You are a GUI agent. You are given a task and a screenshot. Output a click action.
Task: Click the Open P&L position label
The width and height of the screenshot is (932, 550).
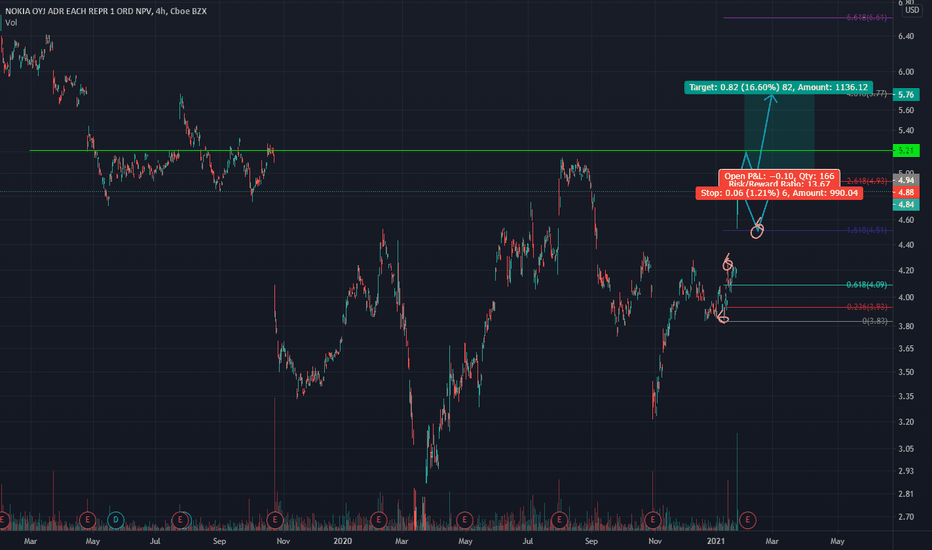pyautogui.click(x=779, y=176)
